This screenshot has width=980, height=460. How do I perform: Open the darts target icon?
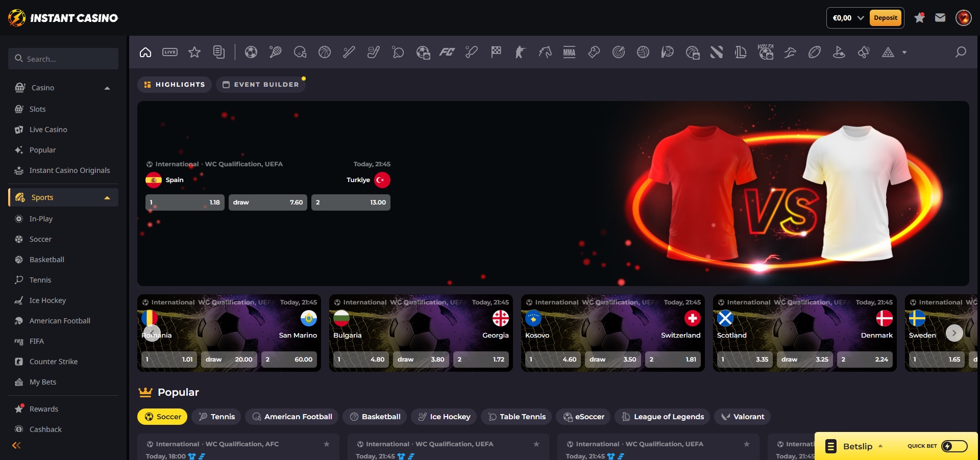coord(619,52)
